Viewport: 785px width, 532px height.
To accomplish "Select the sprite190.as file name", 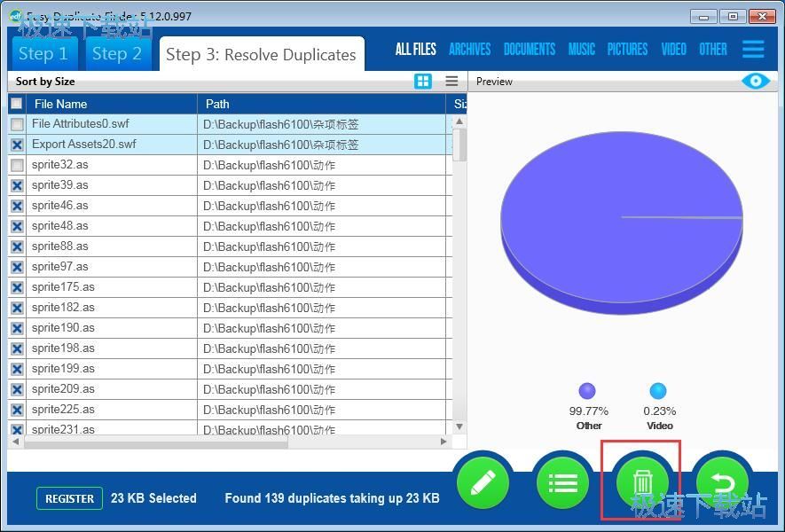I will pyautogui.click(x=63, y=328).
